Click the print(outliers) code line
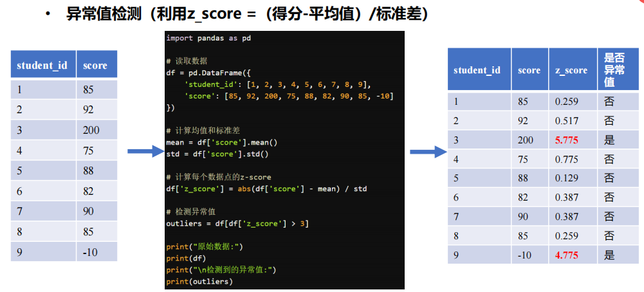The height and width of the screenshot is (292, 644). click(199, 281)
